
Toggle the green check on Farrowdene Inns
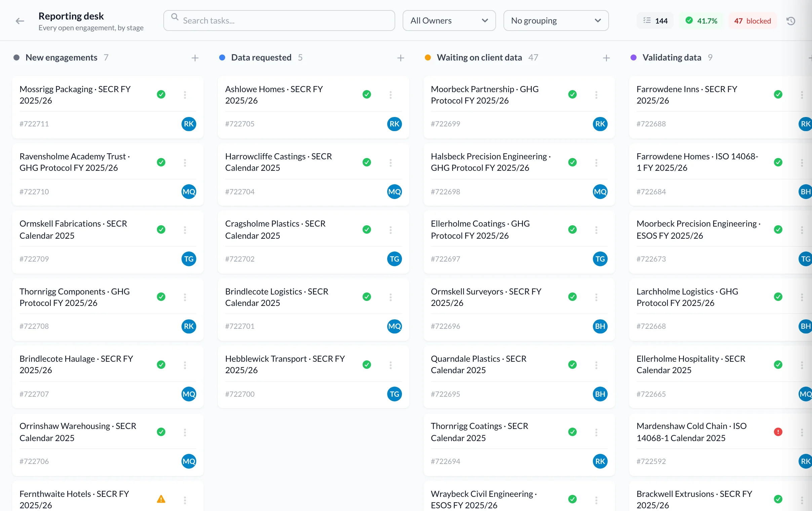click(778, 94)
